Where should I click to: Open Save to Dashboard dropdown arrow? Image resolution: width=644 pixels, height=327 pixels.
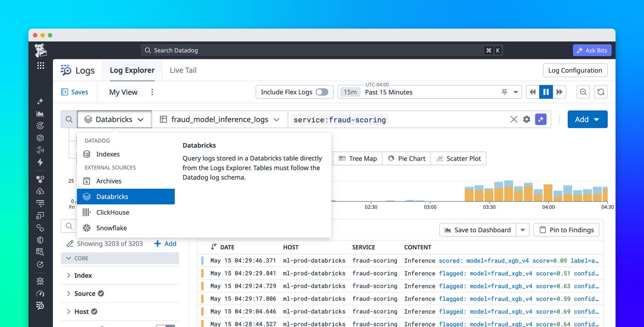click(x=523, y=230)
